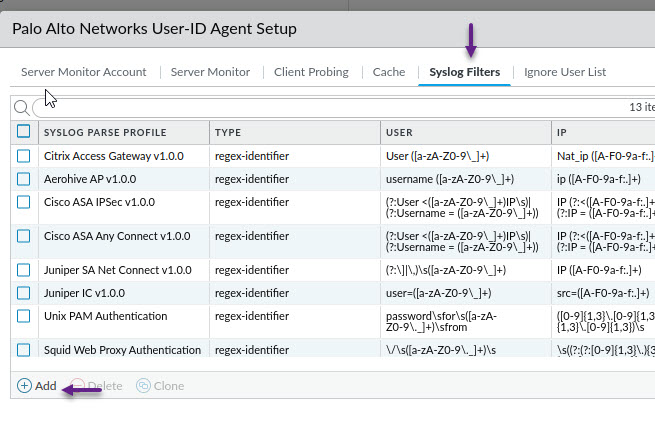Click the Cisco ASA IPSec user regex cell
The width and height of the screenshot is (655, 423).
coord(462,208)
